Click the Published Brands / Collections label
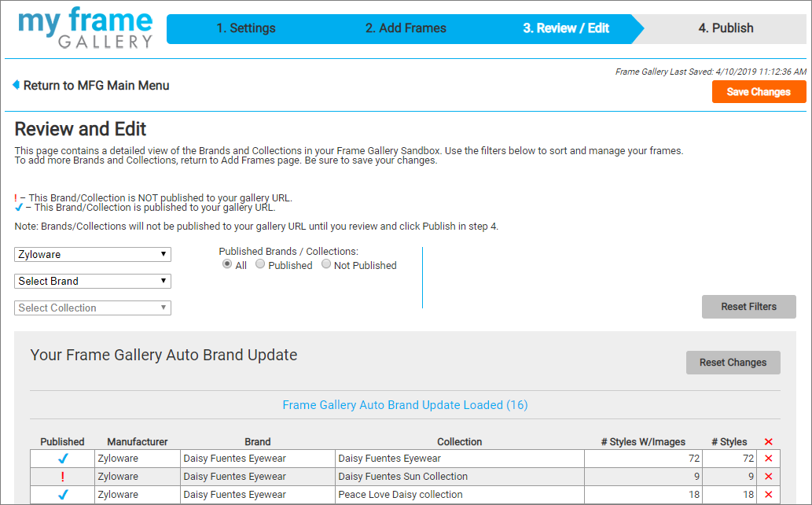812x505 pixels. [x=288, y=252]
